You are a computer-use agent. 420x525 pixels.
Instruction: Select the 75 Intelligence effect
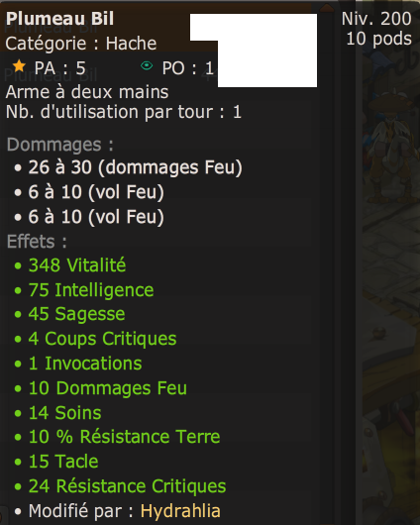(x=91, y=290)
